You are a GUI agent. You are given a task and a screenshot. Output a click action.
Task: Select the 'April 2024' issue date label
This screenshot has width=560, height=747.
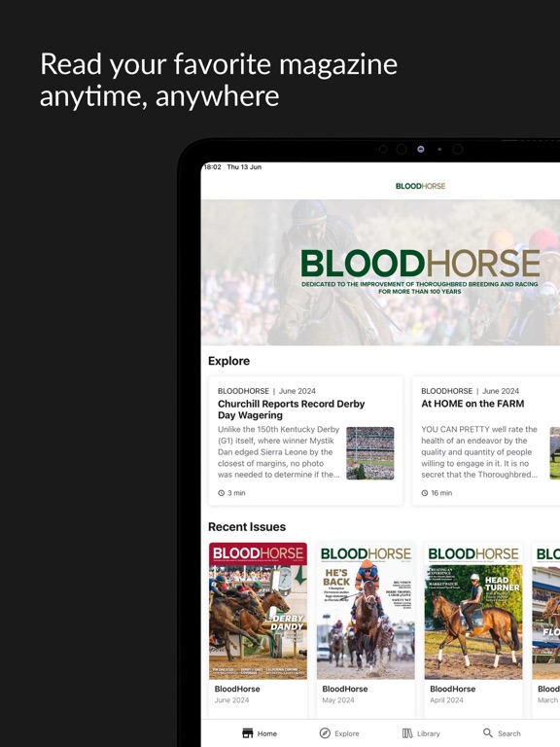pyautogui.click(x=446, y=700)
